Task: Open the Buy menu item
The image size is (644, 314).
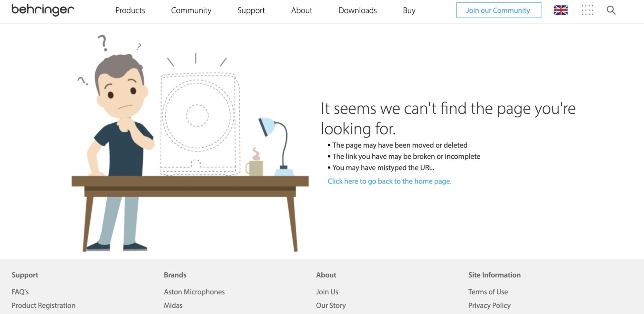Action: click(x=409, y=10)
